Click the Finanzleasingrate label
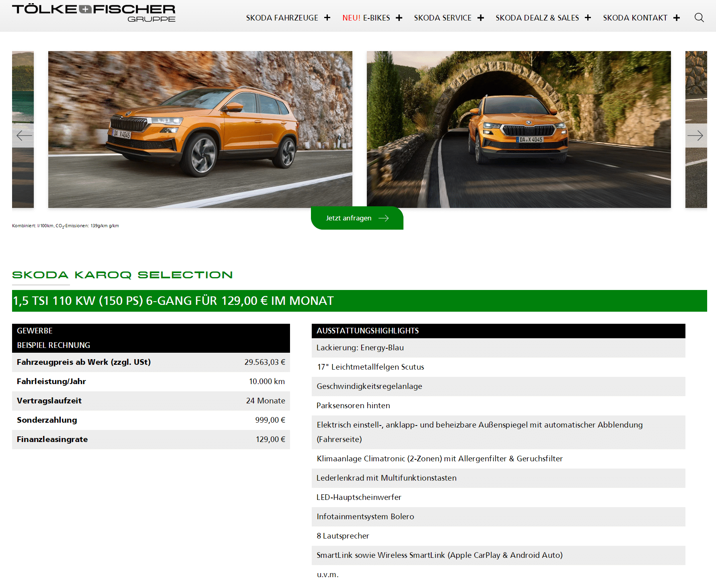 tap(52, 439)
